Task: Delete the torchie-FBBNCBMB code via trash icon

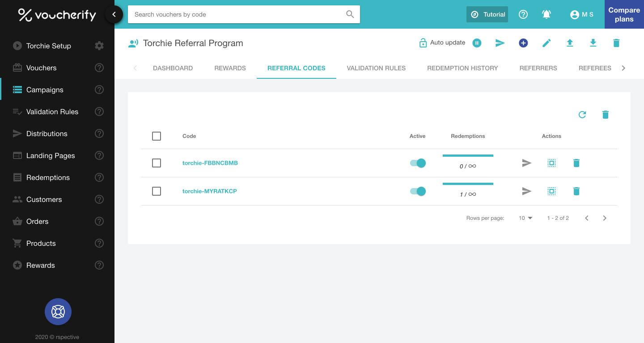Action: (576, 163)
